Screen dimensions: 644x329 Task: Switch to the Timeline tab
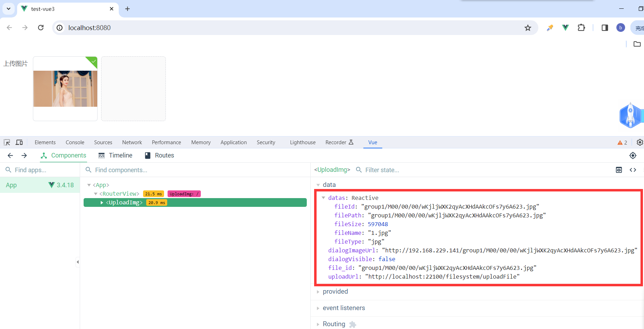pyautogui.click(x=115, y=155)
